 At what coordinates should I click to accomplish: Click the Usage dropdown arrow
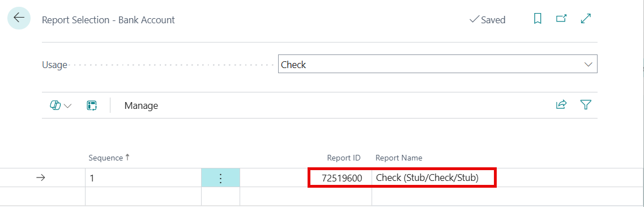[588, 65]
